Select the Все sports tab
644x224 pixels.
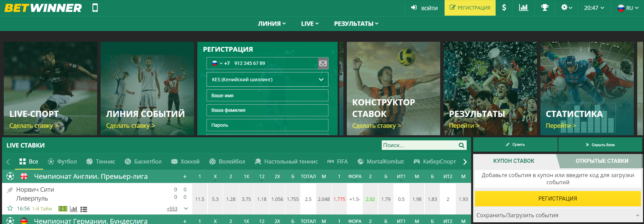point(29,161)
